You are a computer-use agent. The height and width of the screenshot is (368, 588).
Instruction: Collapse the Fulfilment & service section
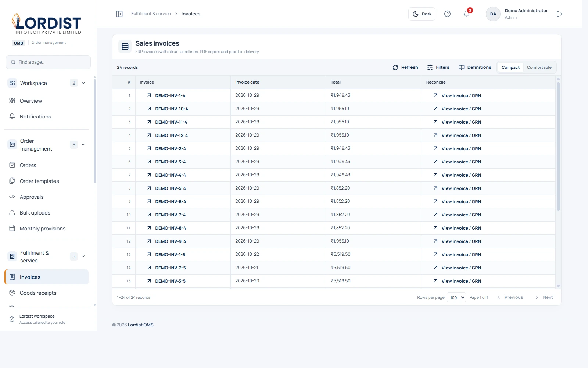pos(83,256)
